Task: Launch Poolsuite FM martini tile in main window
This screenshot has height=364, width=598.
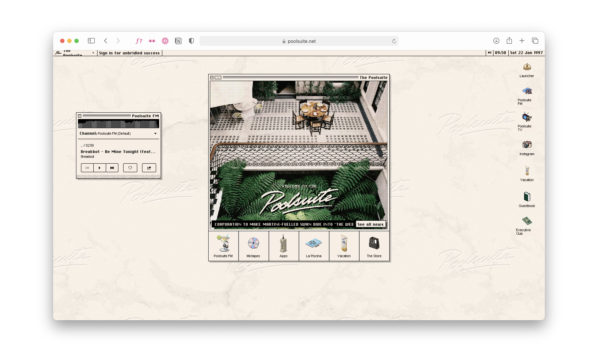Action: point(223,246)
